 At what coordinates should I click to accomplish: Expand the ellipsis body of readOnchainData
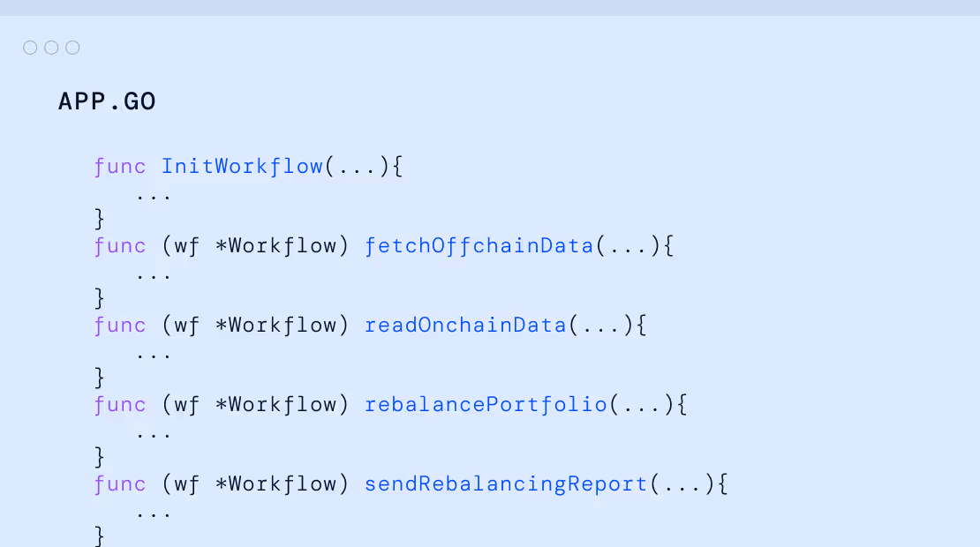pos(154,356)
